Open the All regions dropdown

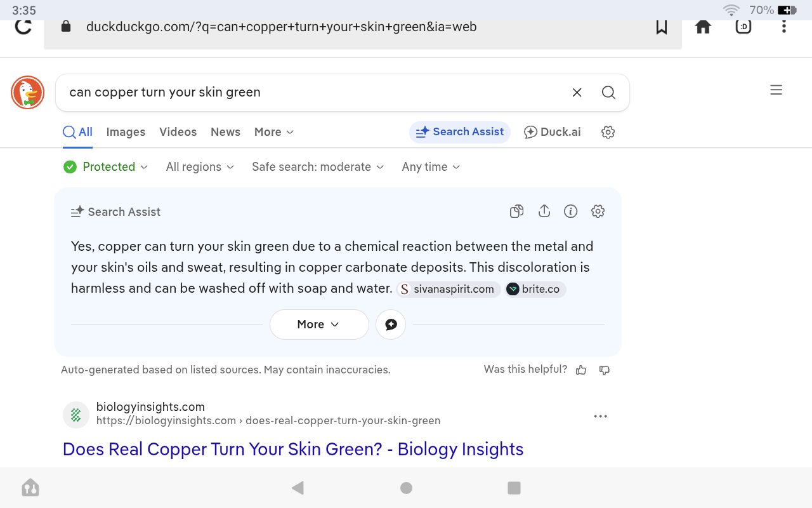click(x=200, y=167)
